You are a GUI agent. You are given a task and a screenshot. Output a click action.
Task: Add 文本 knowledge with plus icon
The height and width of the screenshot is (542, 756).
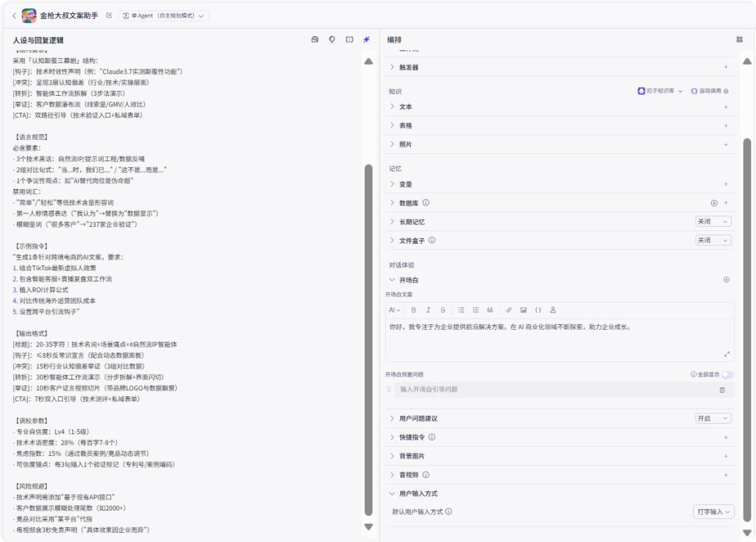click(726, 106)
